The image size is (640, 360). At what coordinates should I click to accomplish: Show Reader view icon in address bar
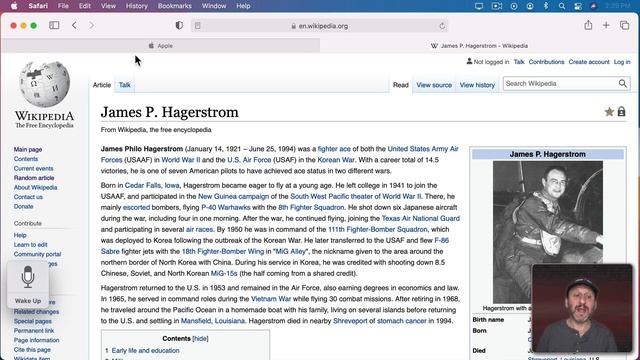pyautogui.click(x=198, y=26)
